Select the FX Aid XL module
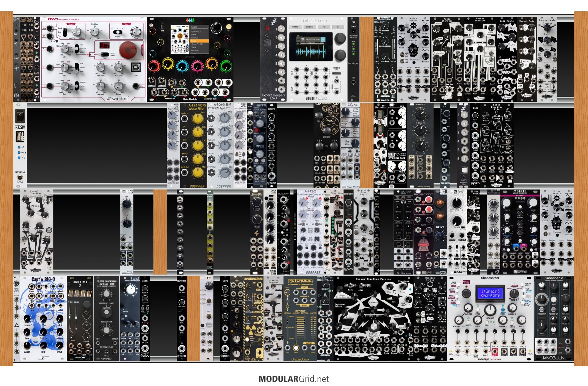This screenshot has width=588, height=386. tap(350, 145)
